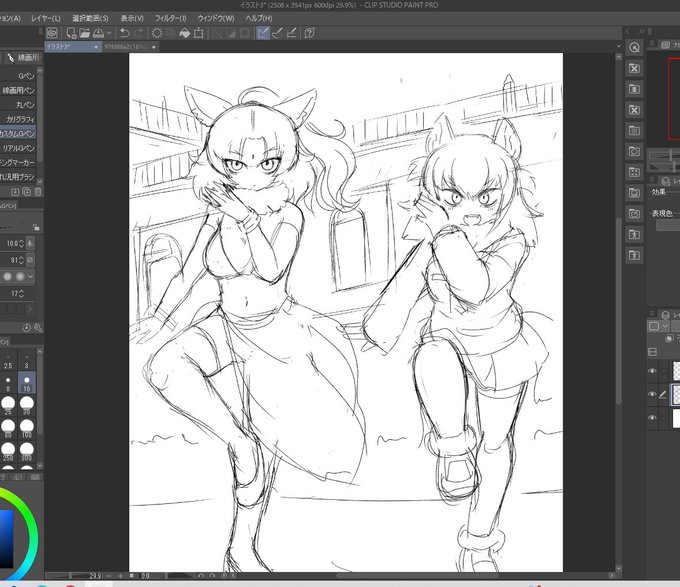Screen dimensions: 680x587
Task: Select the リアルGペン sub tool
Action: coord(18,148)
